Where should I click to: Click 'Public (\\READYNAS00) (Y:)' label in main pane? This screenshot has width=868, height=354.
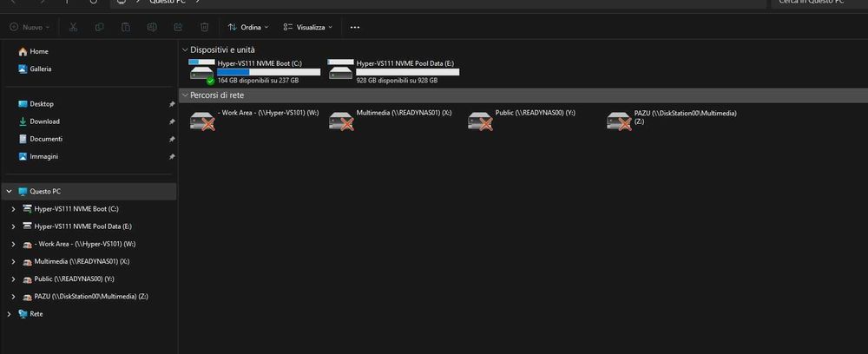[x=536, y=113]
